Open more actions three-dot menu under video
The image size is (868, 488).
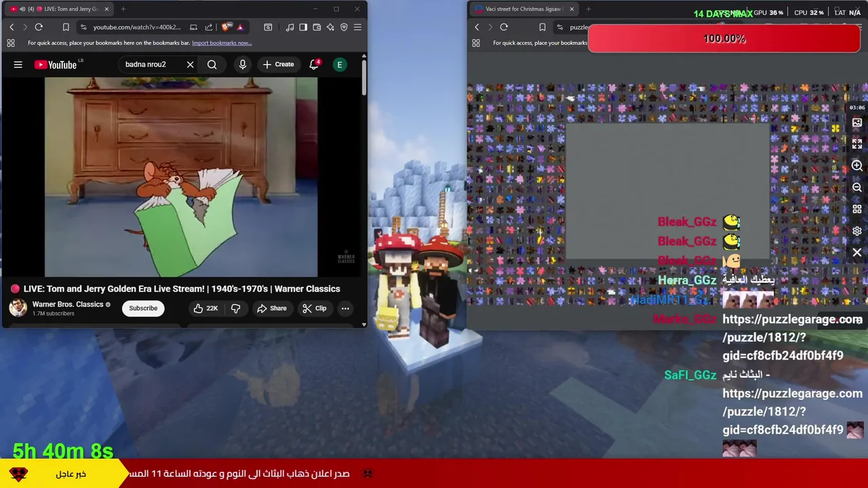pyautogui.click(x=345, y=308)
